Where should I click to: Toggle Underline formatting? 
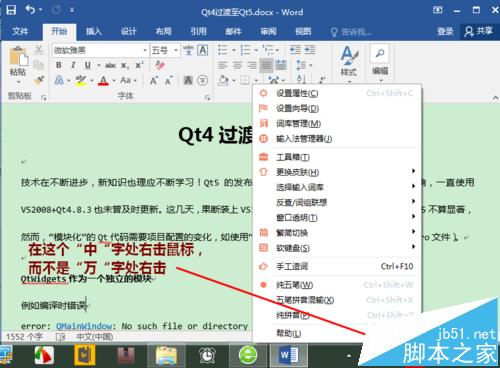pyautogui.click(x=88, y=65)
